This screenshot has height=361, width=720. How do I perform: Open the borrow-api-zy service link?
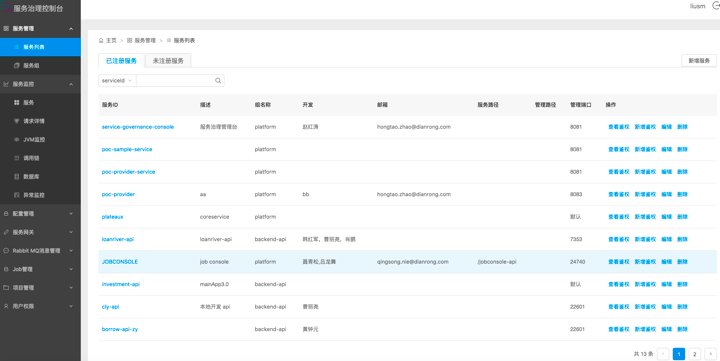coord(120,329)
